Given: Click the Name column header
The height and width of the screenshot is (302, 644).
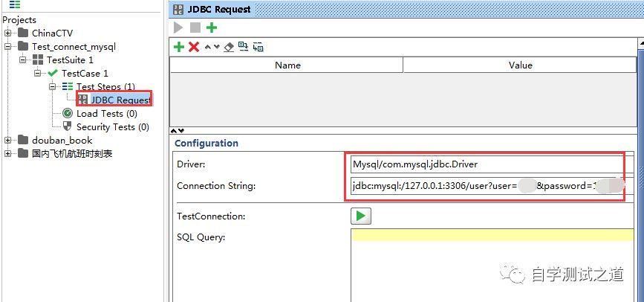Looking at the screenshot, I should [287, 65].
